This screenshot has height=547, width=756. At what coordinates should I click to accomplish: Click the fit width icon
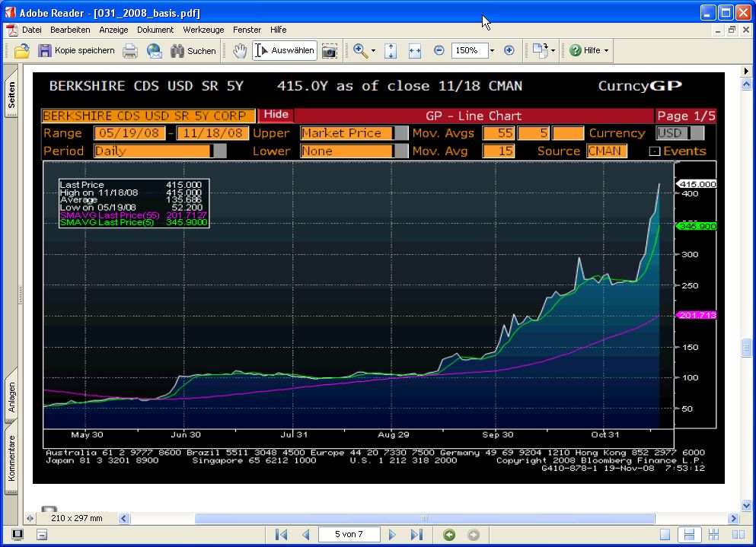(415, 51)
